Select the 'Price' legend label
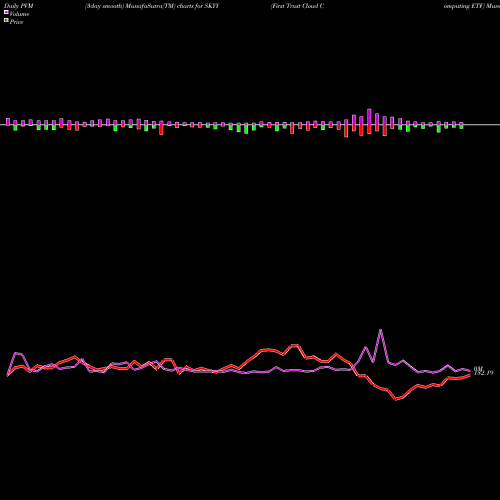Viewport: 500px width, 500px height. [x=16, y=22]
